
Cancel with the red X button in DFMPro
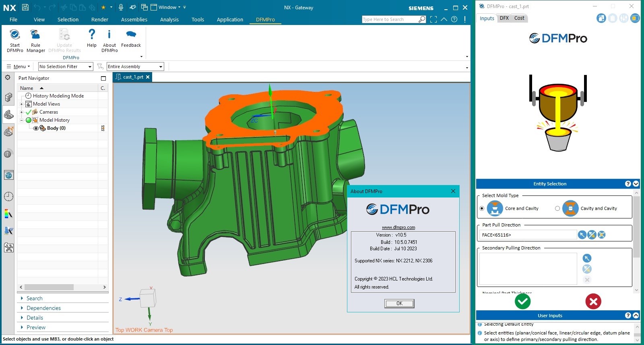(593, 301)
